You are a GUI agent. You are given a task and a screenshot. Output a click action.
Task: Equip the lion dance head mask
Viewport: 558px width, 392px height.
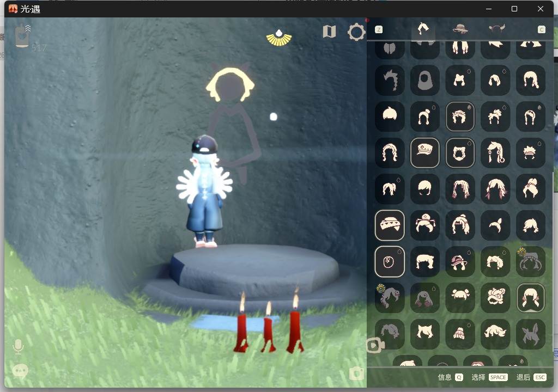[x=495, y=298]
